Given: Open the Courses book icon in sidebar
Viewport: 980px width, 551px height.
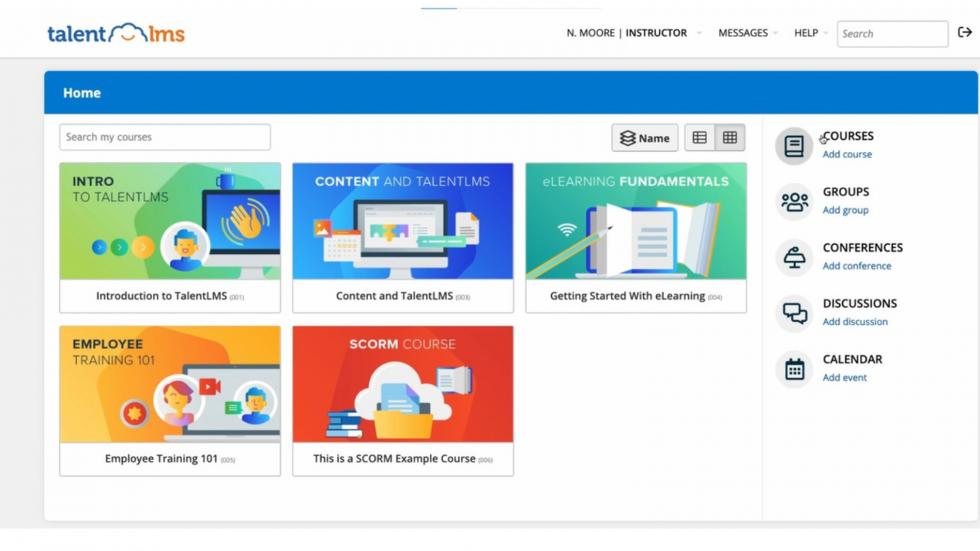Looking at the screenshot, I should [793, 145].
